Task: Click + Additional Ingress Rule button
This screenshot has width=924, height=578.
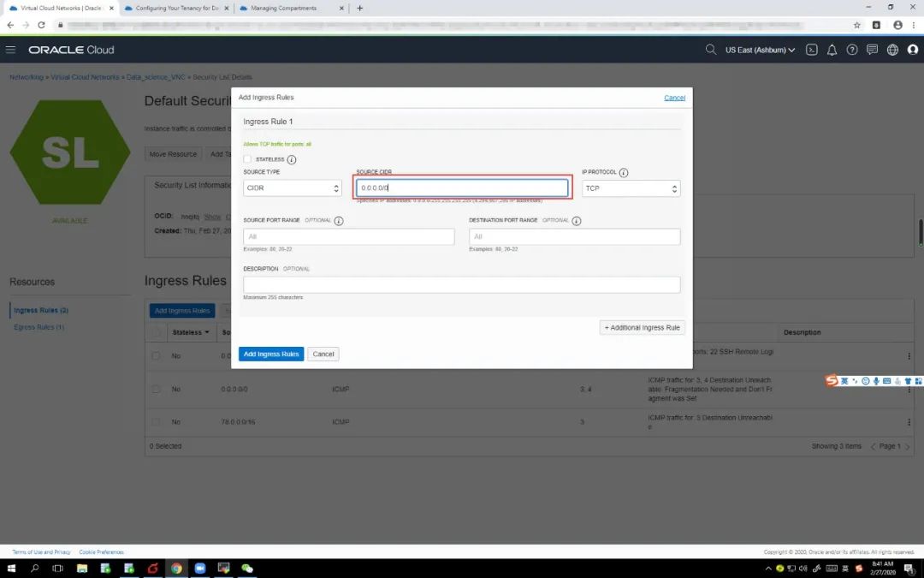Action: coord(642,327)
